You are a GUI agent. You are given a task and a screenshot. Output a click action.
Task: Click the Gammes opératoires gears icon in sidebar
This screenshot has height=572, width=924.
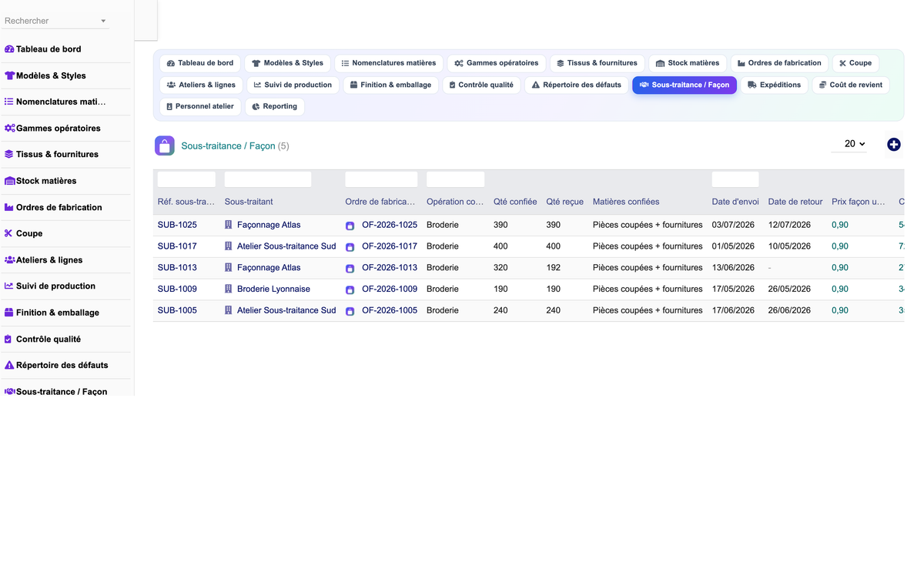tap(9, 128)
